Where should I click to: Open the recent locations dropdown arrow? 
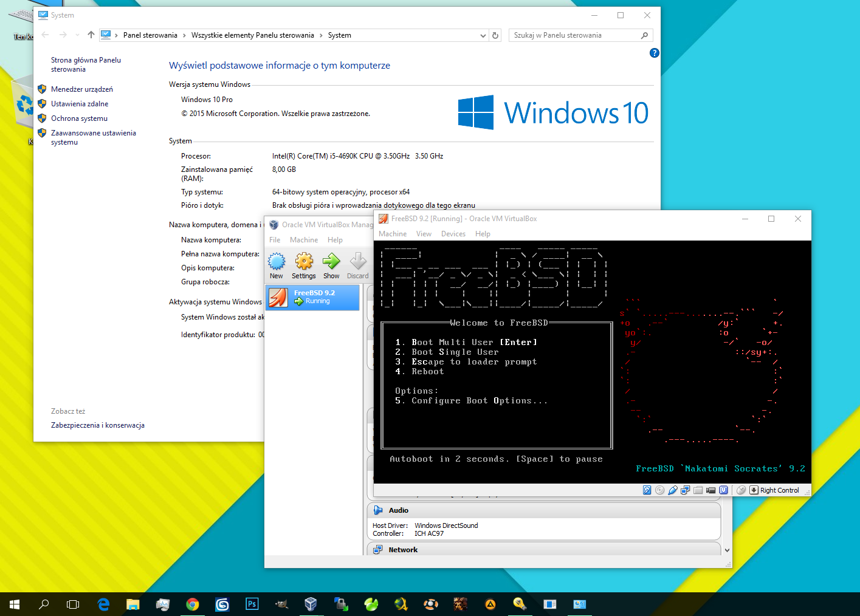click(77, 35)
